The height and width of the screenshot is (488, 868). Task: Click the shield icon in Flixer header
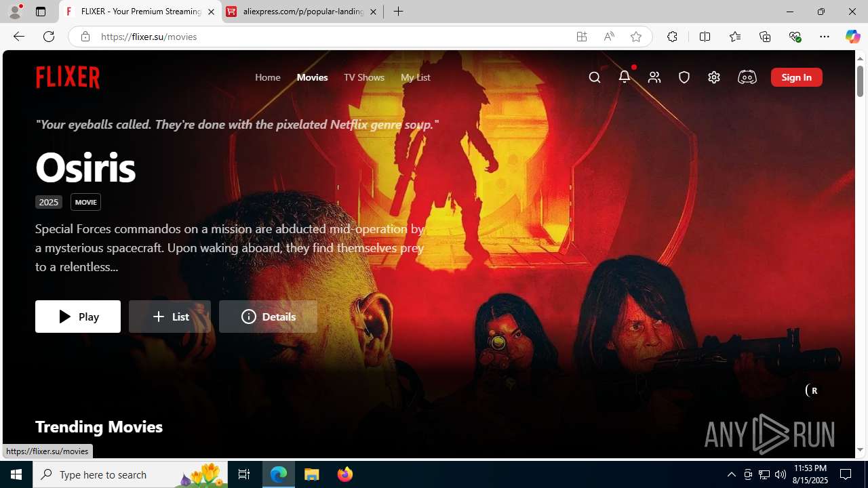684,77
